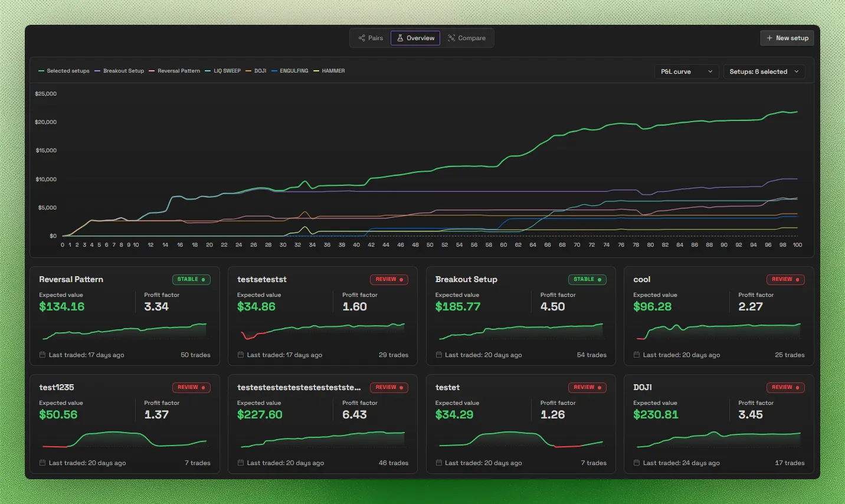The height and width of the screenshot is (504, 845).
Task: Click profit factor 4.50
Action: click(553, 307)
